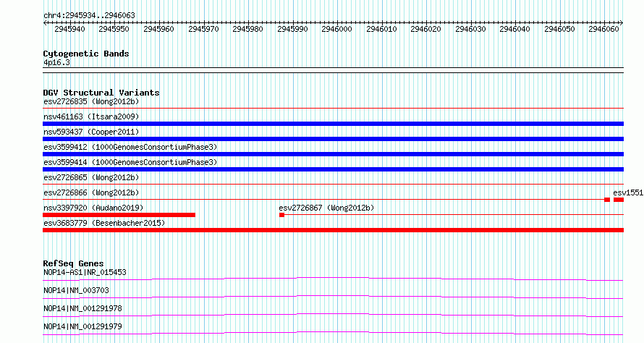
Task: Click the blue bar under nsv461163
Action: (x=333, y=124)
